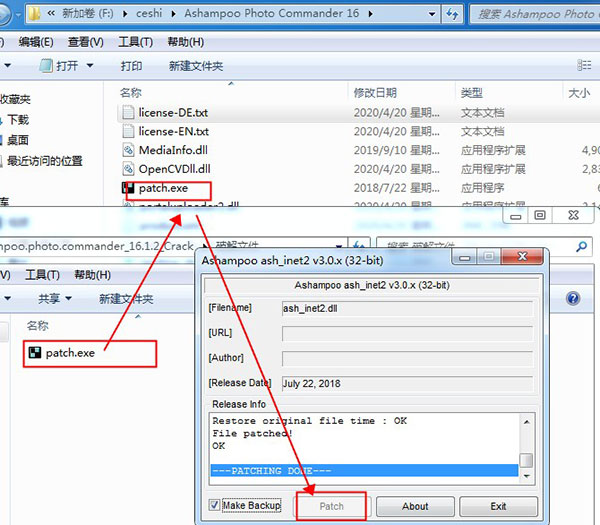Click the Patch button
This screenshot has height=525, width=600.
pyautogui.click(x=331, y=506)
